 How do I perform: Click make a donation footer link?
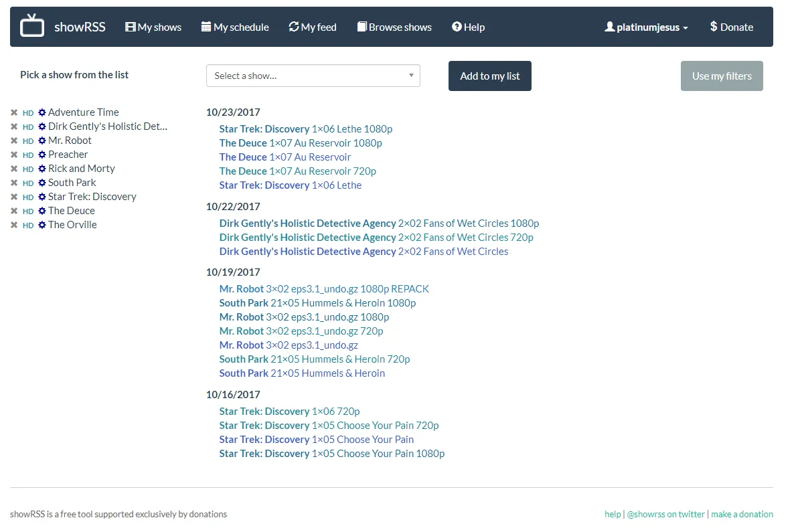click(742, 514)
